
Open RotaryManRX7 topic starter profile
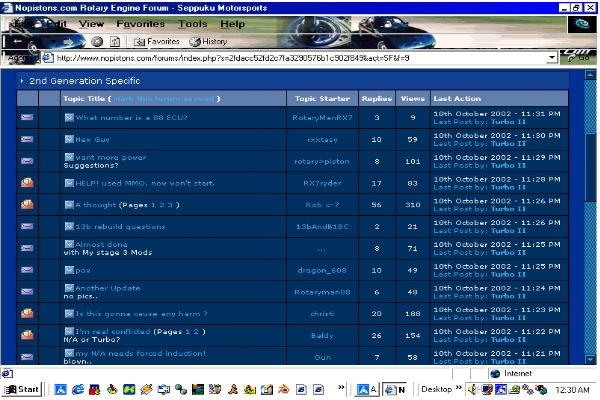(x=322, y=118)
